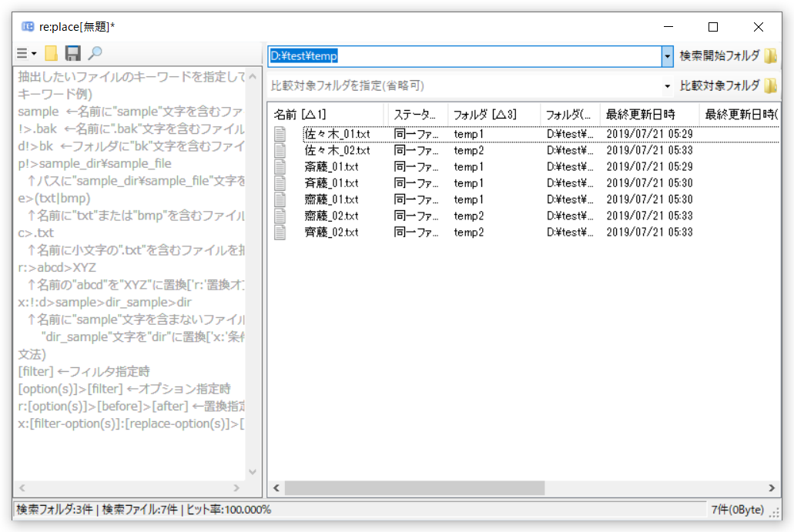Click temp2 folder cell of 佐々木_02.txt
794x532 pixels.
tap(469, 150)
